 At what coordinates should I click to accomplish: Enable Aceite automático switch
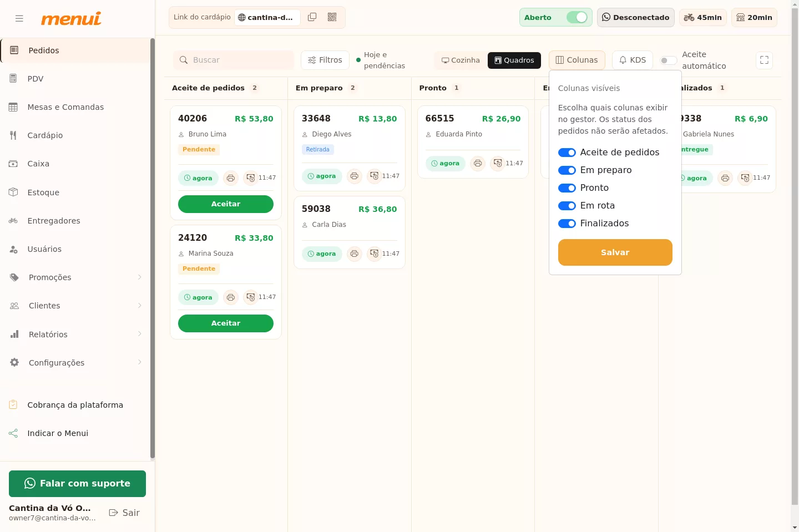point(669,60)
